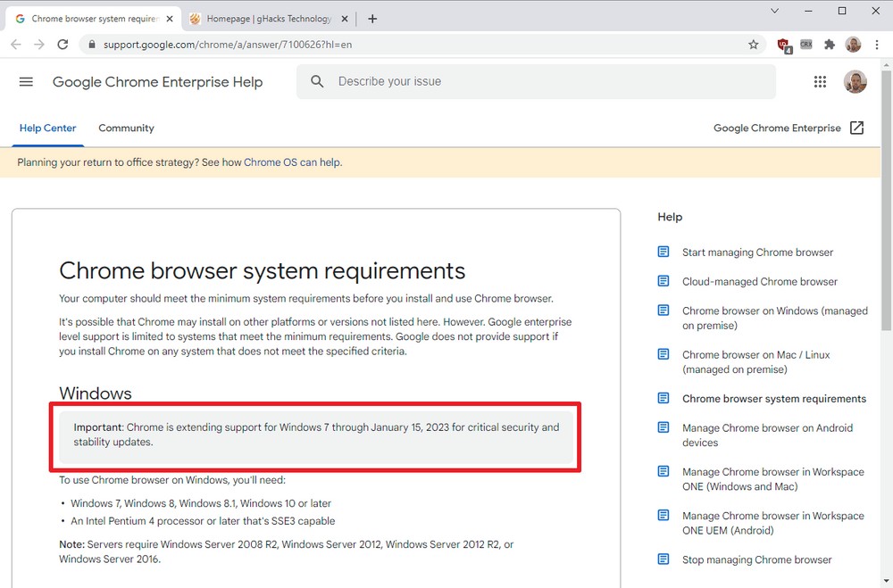Open Start managing Chrome browser article

click(757, 253)
